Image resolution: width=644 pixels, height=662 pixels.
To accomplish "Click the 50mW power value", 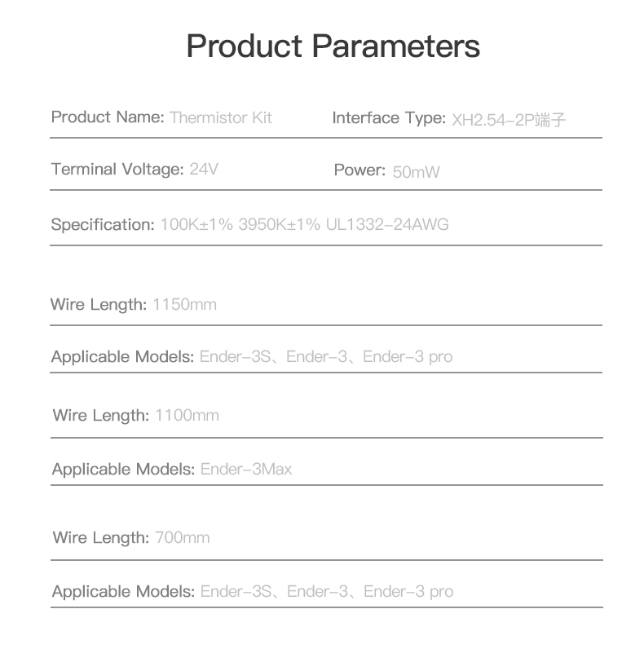I will point(416,172).
